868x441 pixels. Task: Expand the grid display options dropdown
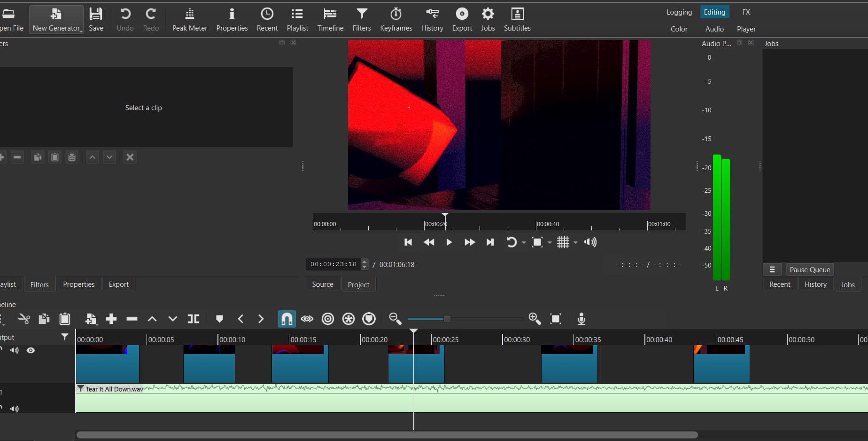click(575, 243)
